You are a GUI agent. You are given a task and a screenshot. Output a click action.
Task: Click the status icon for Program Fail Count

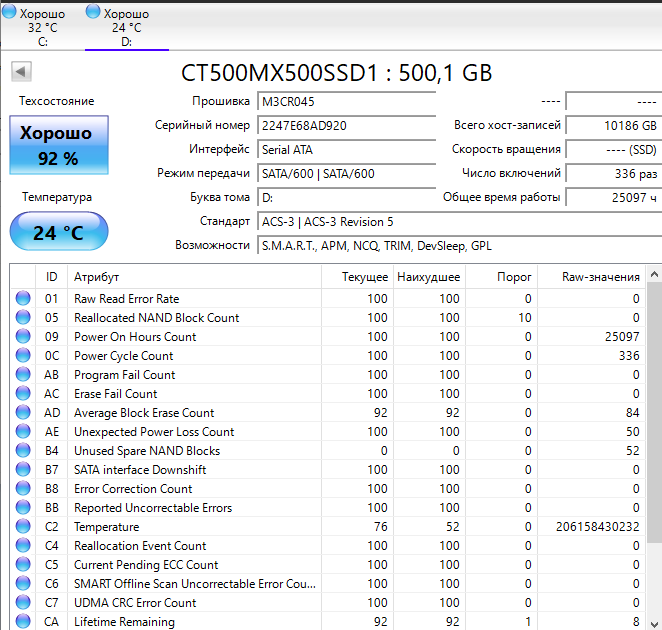tap(23, 374)
